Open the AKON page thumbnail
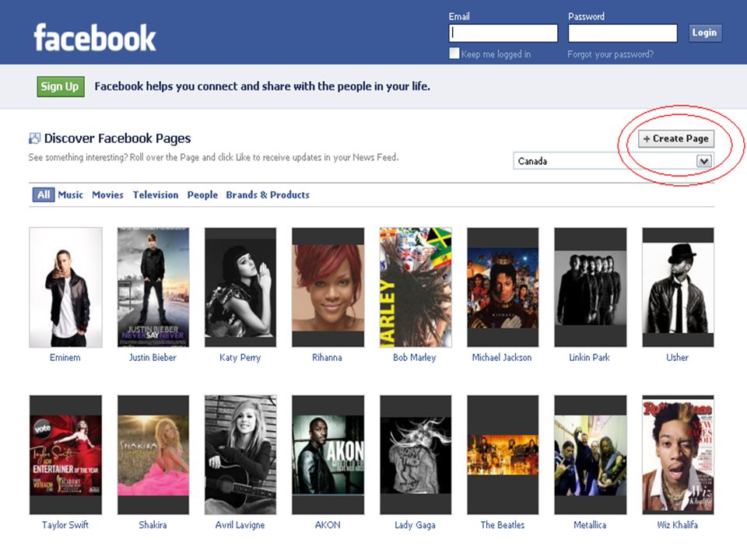Screen dimensions: 747x560 pyautogui.click(x=328, y=455)
